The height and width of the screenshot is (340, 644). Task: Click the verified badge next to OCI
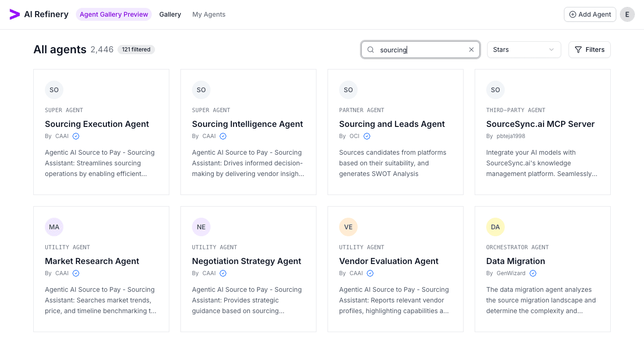(367, 136)
